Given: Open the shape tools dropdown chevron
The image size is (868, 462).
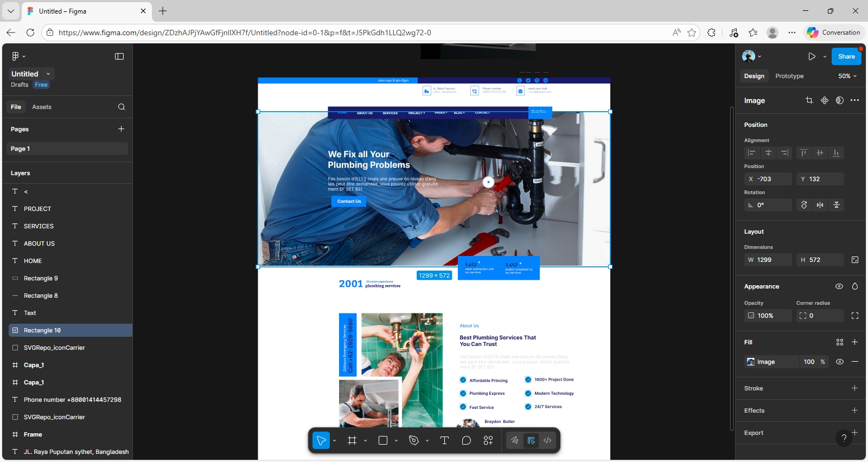Looking at the screenshot, I should [x=396, y=440].
